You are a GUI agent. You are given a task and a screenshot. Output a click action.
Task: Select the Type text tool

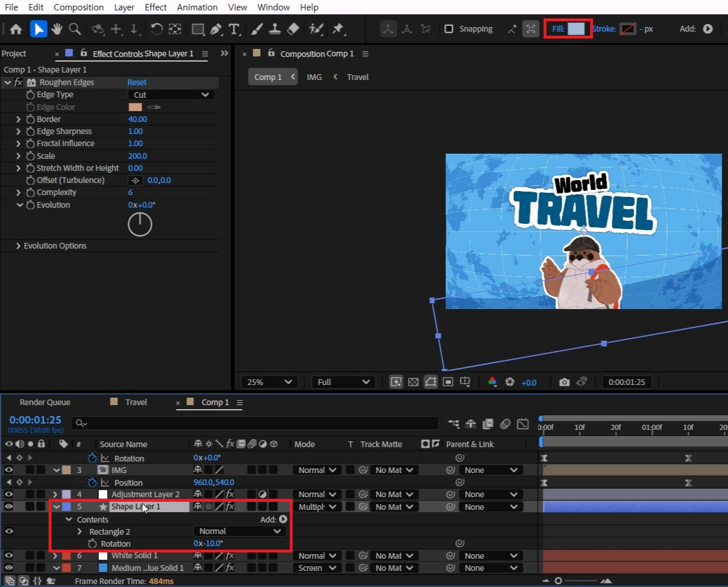tap(234, 29)
